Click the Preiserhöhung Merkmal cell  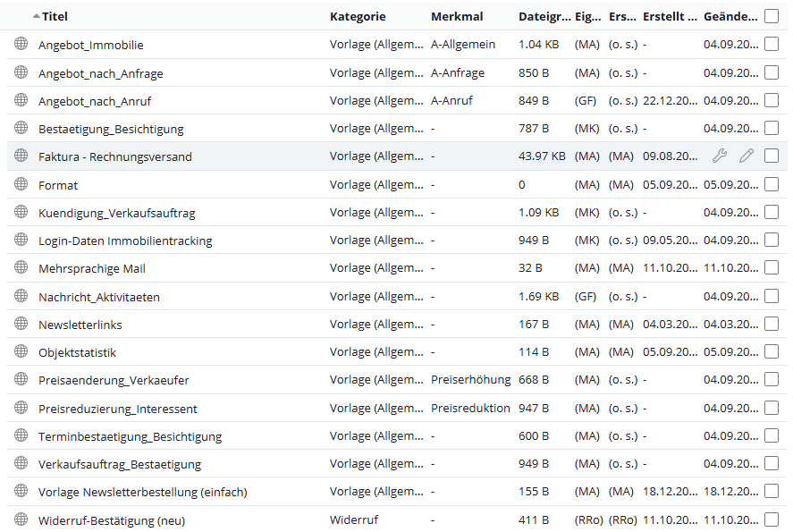471,379
